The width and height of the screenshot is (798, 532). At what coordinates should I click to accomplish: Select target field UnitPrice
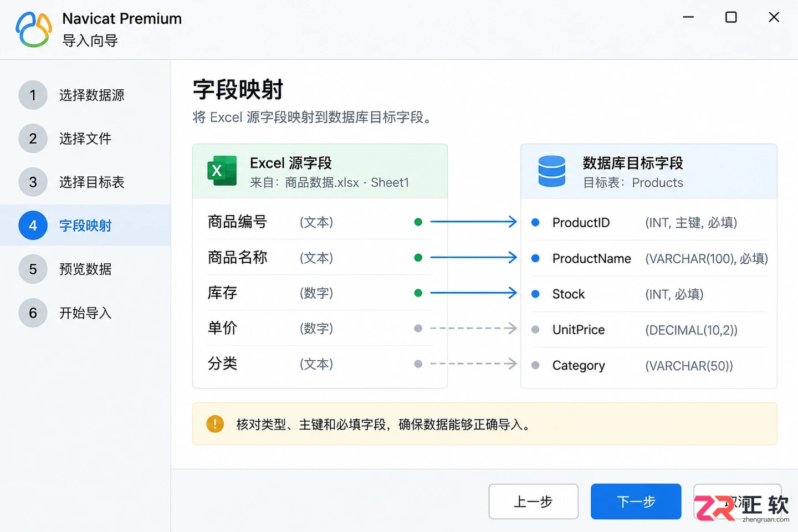pos(579,330)
